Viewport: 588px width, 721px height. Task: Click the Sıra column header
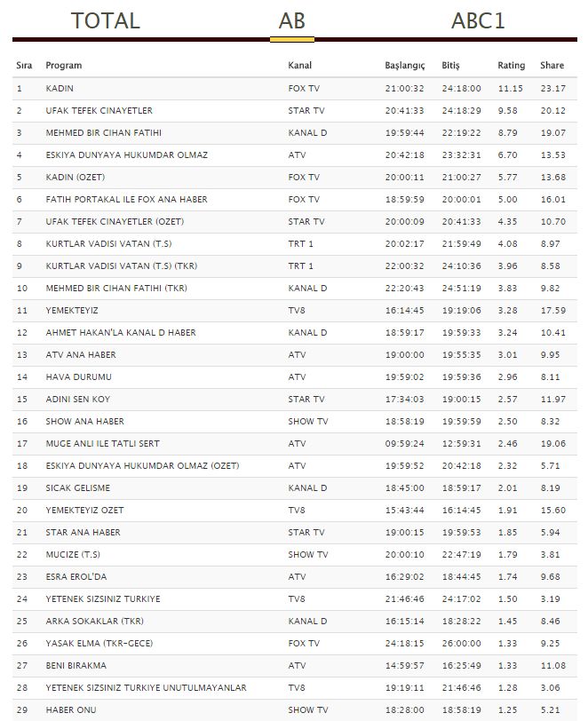click(x=24, y=66)
